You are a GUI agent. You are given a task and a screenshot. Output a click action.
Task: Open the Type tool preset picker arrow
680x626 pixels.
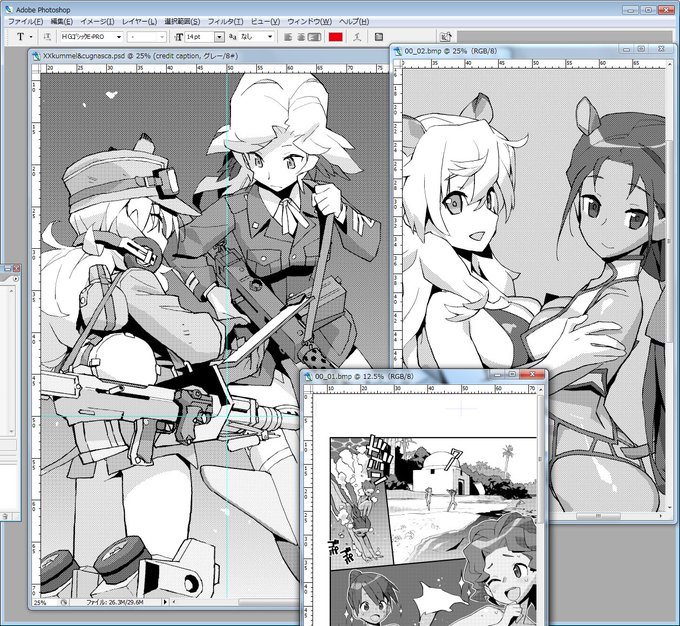[x=31, y=37]
